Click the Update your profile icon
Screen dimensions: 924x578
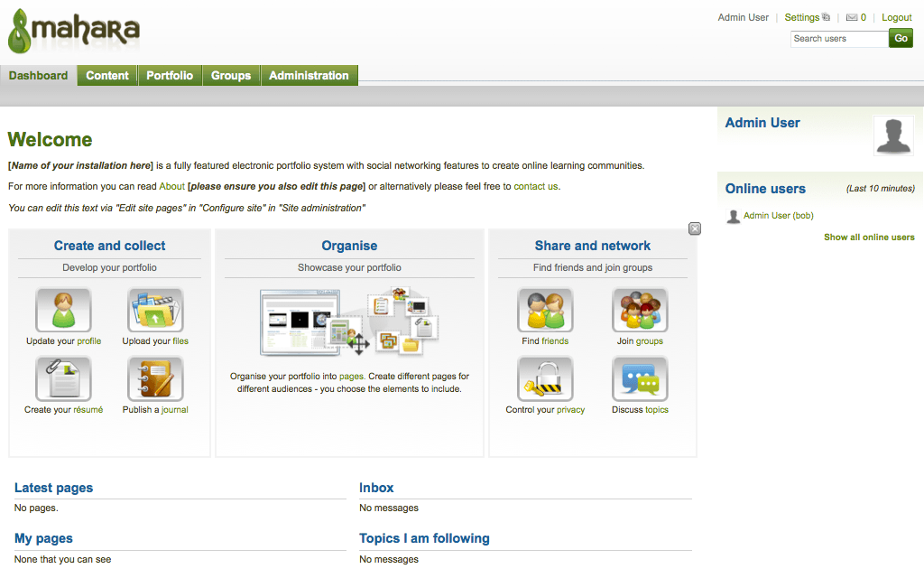coord(63,311)
